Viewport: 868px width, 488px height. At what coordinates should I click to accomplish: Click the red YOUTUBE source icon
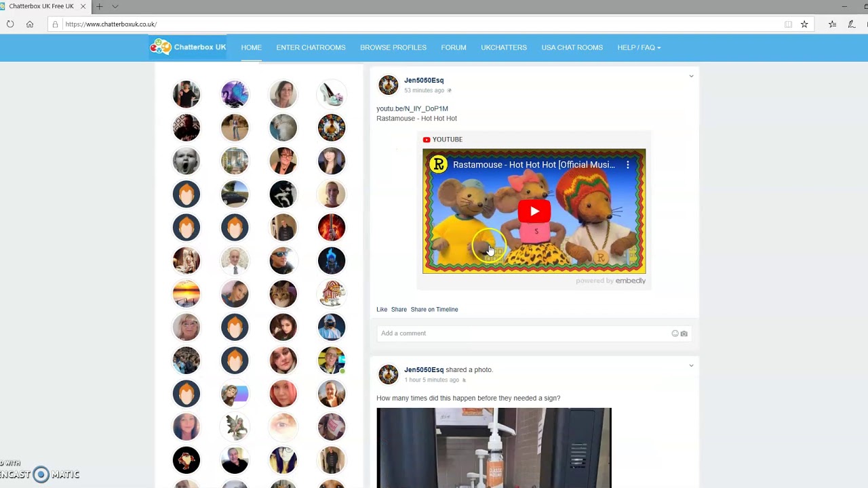coord(427,140)
